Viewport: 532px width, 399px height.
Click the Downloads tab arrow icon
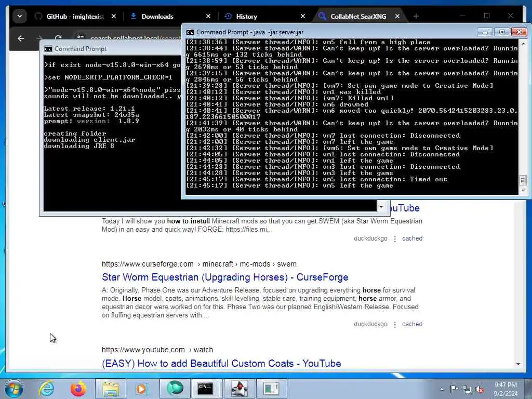click(134, 16)
